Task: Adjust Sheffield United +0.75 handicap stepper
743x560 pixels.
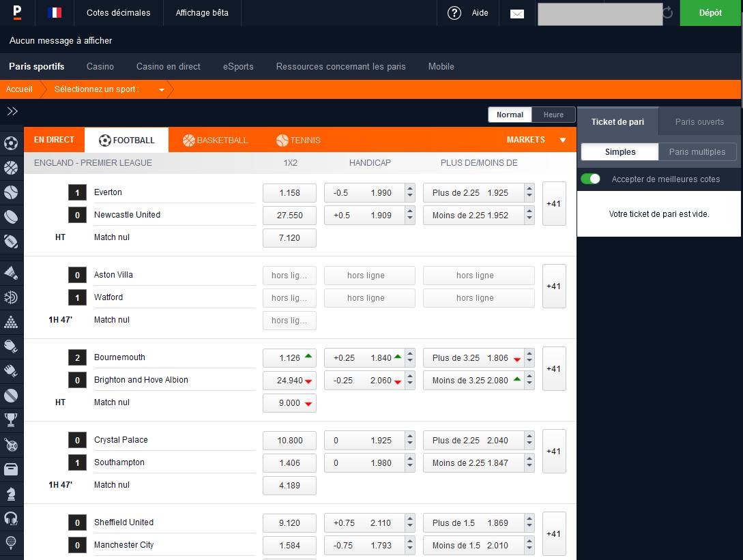Action: [410, 522]
